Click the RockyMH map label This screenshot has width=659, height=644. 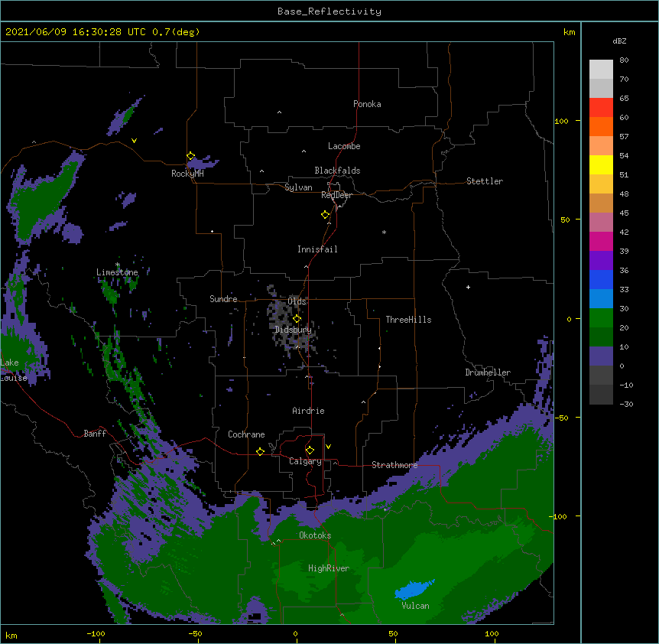(187, 174)
